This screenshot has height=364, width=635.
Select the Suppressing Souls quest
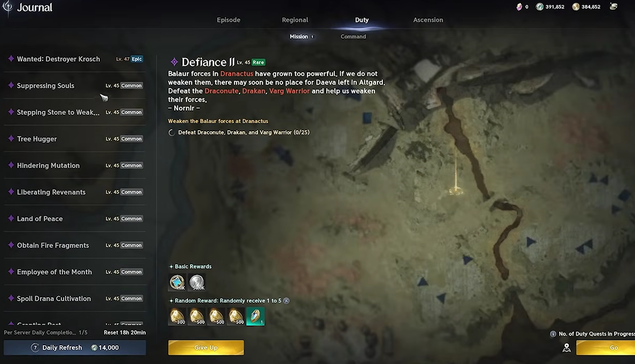tap(75, 86)
